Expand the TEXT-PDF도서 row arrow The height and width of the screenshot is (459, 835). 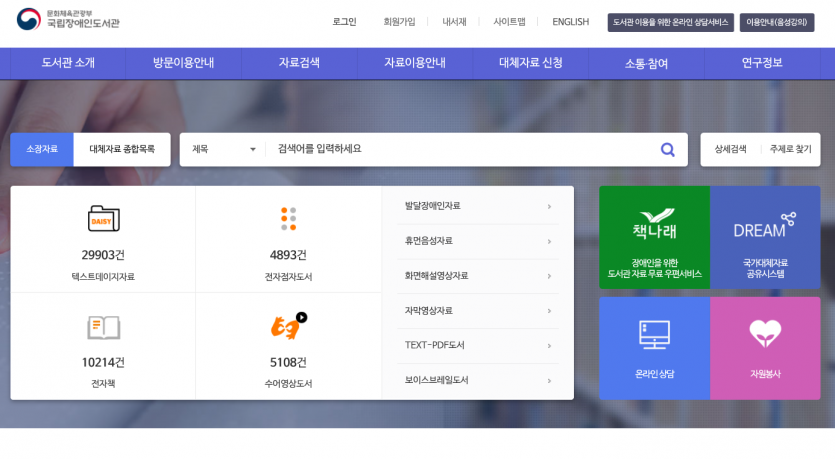(549, 346)
